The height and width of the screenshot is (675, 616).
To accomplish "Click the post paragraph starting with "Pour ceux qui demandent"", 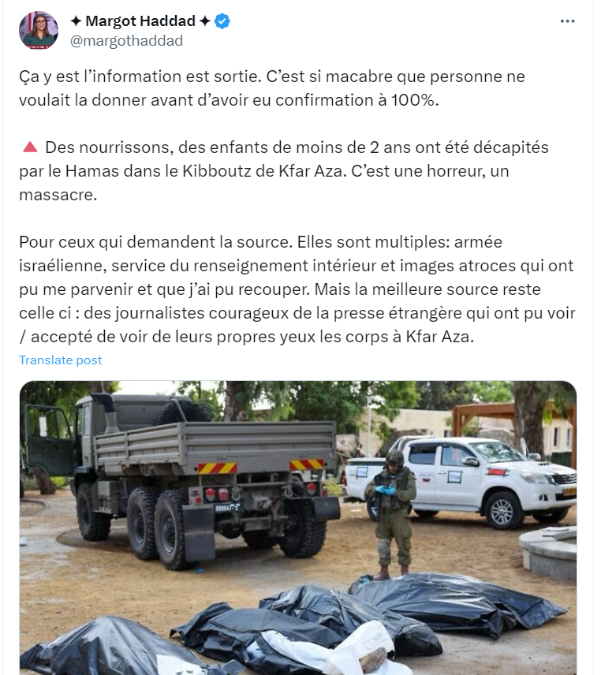I will [297, 289].
